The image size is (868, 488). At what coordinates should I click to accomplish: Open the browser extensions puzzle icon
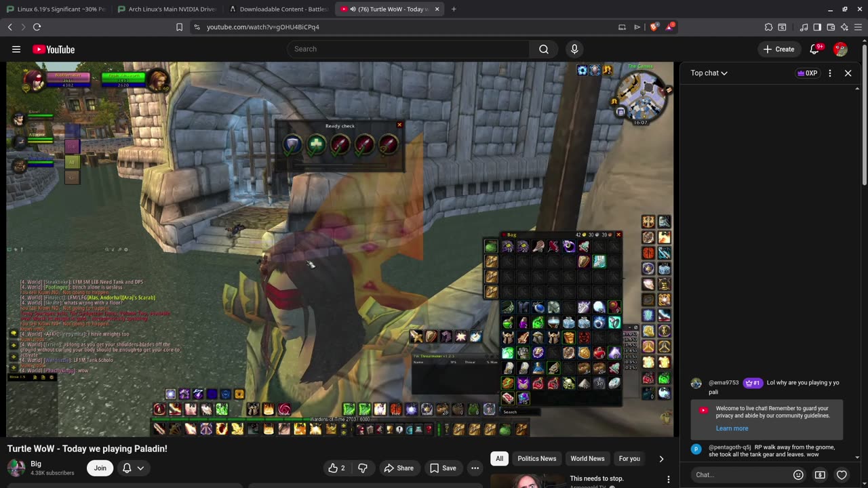point(768,27)
